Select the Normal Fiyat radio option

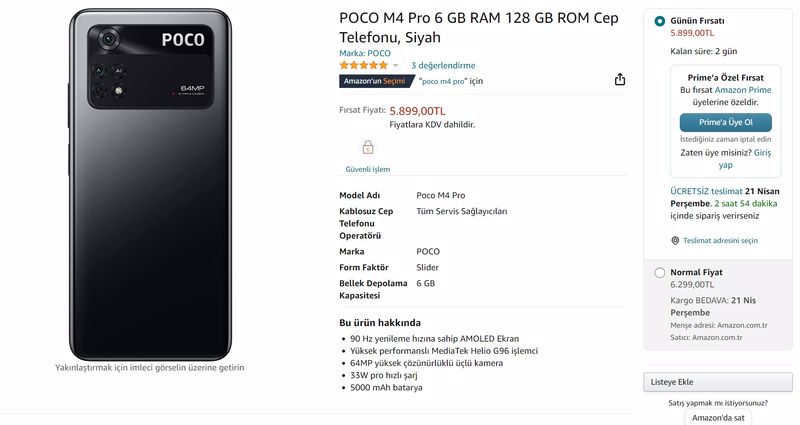(660, 272)
